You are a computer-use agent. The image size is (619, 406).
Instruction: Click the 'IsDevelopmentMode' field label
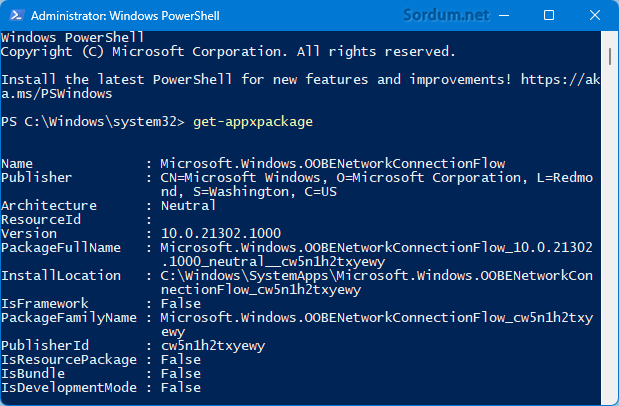pos(69,388)
